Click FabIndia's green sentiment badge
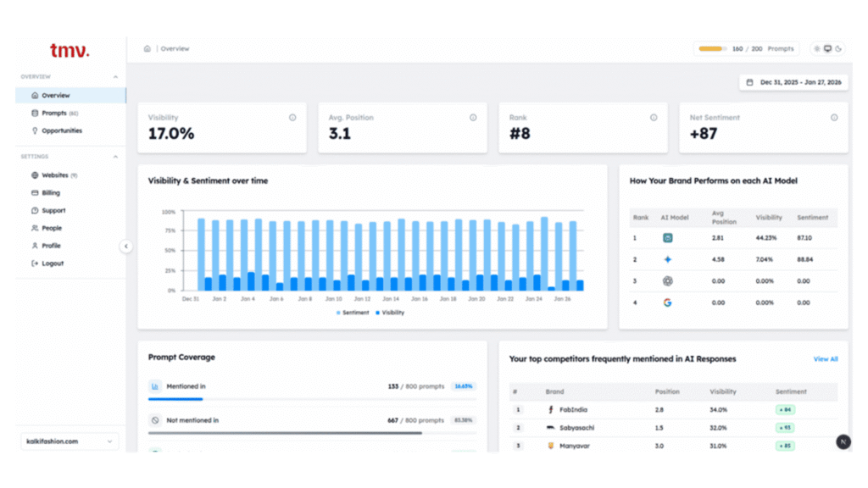868x488 pixels. pos(785,410)
